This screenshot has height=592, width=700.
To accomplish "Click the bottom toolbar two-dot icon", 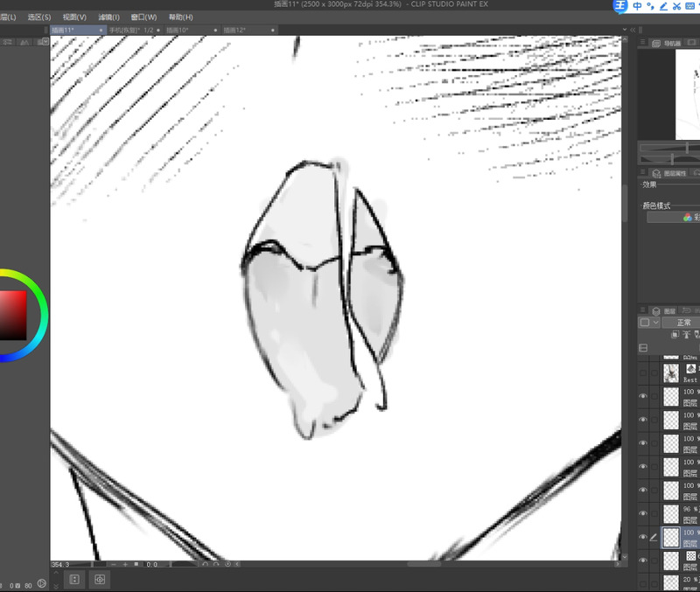I will point(74,580).
